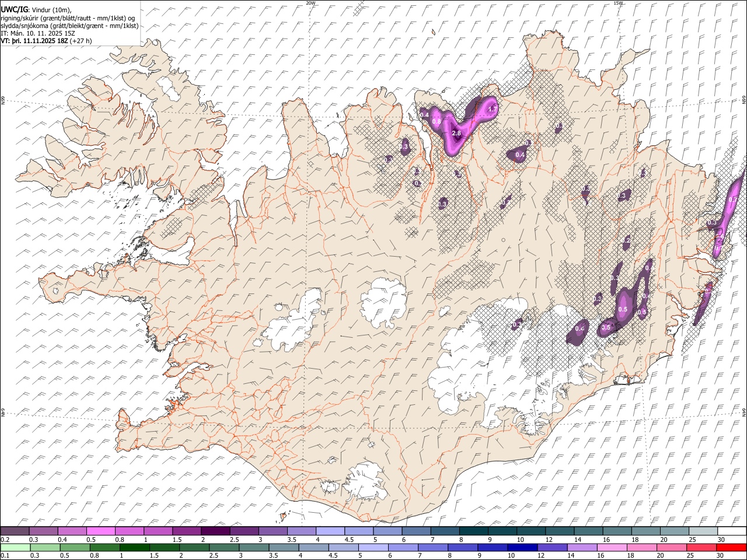Screen dimensions: 747x560
Task: Click the '0.8' value beside the 2.8 maximum
Action: (437, 121)
